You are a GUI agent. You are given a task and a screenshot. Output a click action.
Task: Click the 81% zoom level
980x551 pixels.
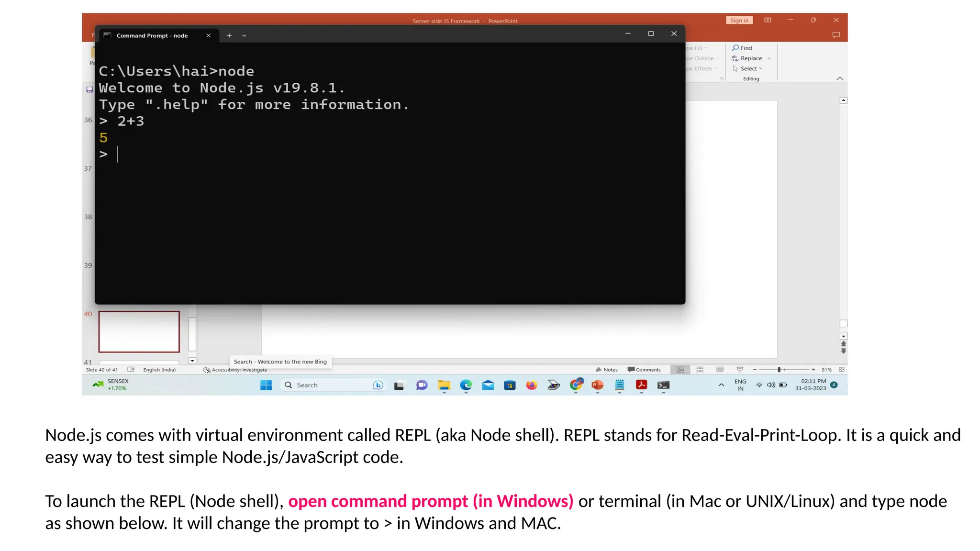826,370
